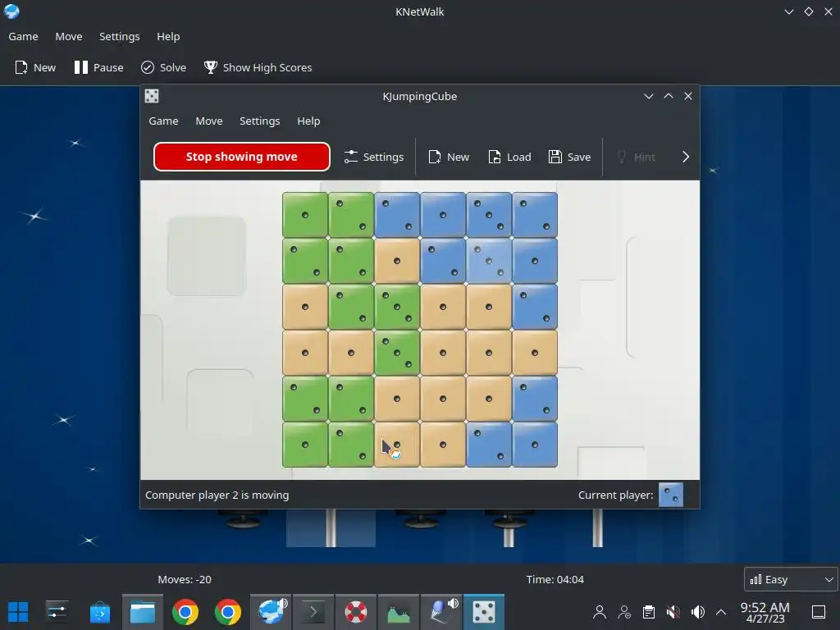This screenshot has height=630, width=840.
Task: Start a New KJumpingCube game from toolbar
Action: pyautogui.click(x=449, y=157)
